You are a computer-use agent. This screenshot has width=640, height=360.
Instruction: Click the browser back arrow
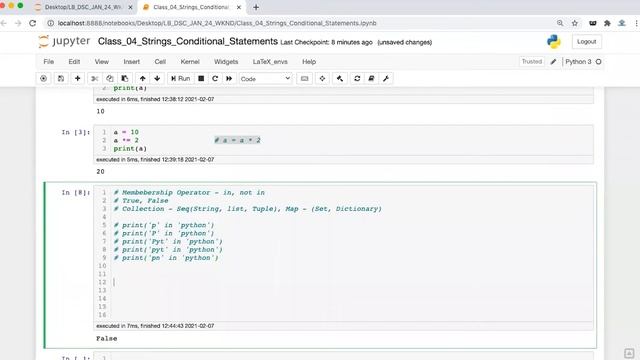point(4,23)
